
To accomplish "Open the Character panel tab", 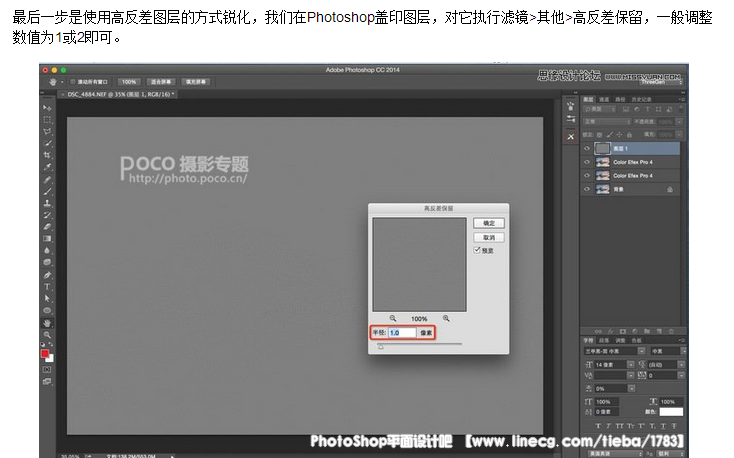I will point(588,340).
